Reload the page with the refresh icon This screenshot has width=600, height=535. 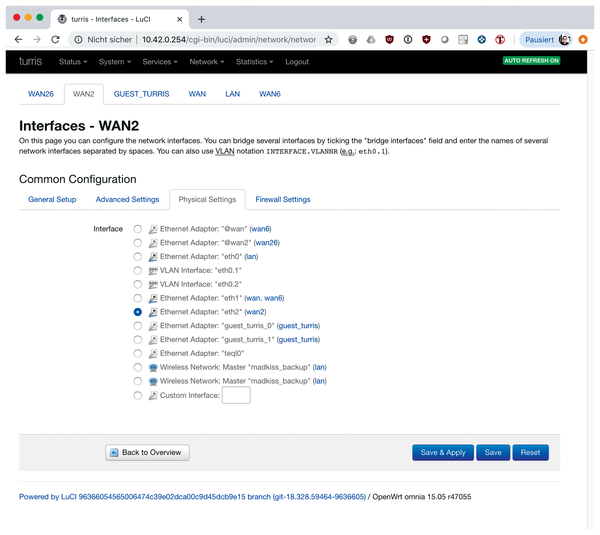click(x=55, y=39)
